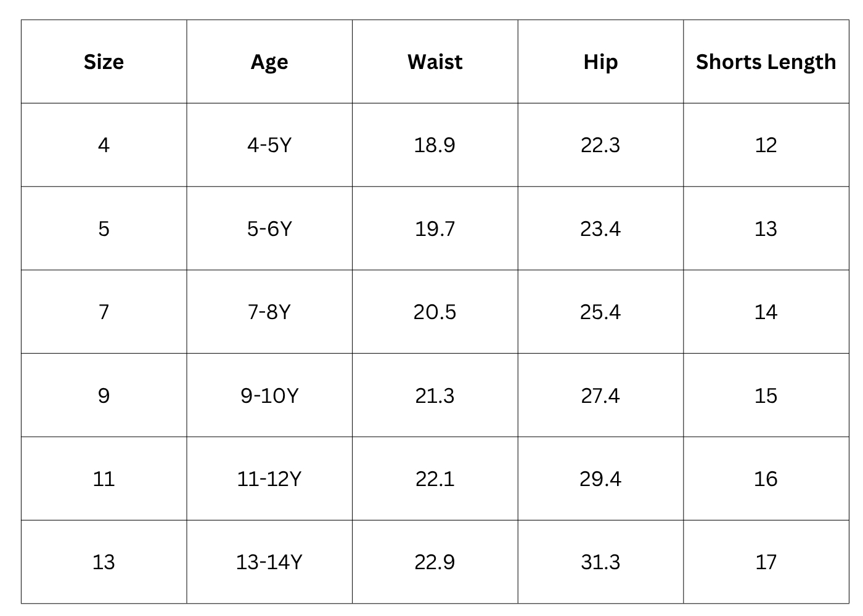Click the hip value 22.3
Viewport: 863px width, 616px height.
click(600, 145)
